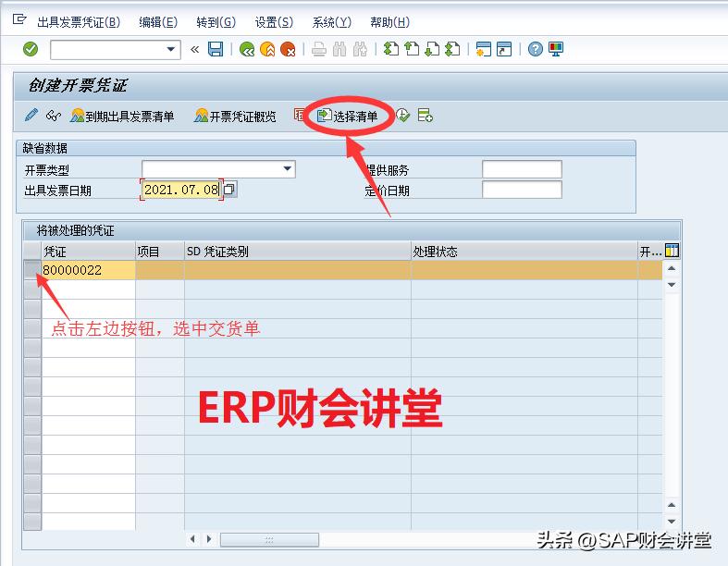
Task: Open Customize local layout monitor icon
Action: (x=556, y=49)
